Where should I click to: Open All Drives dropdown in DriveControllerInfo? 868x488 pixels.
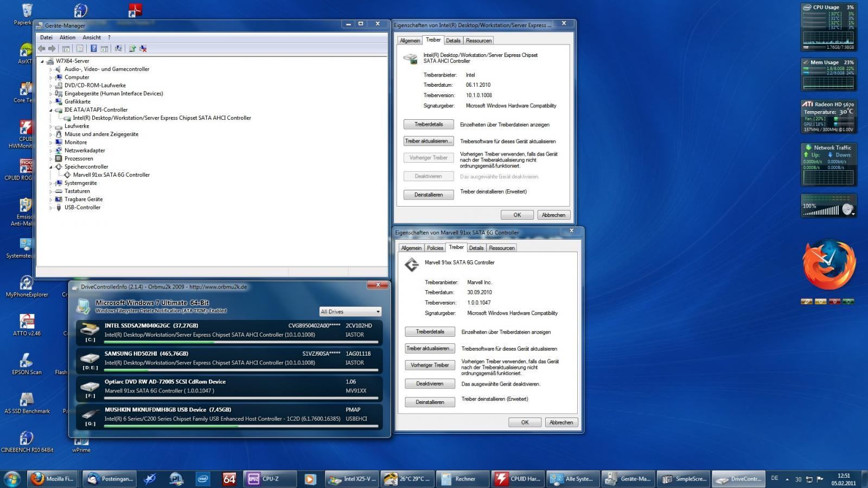(350, 311)
